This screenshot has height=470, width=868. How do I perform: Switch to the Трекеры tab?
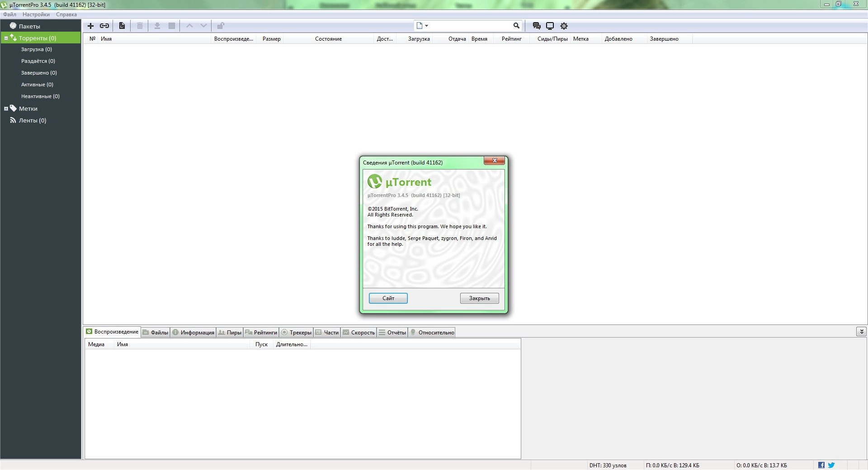click(x=297, y=333)
